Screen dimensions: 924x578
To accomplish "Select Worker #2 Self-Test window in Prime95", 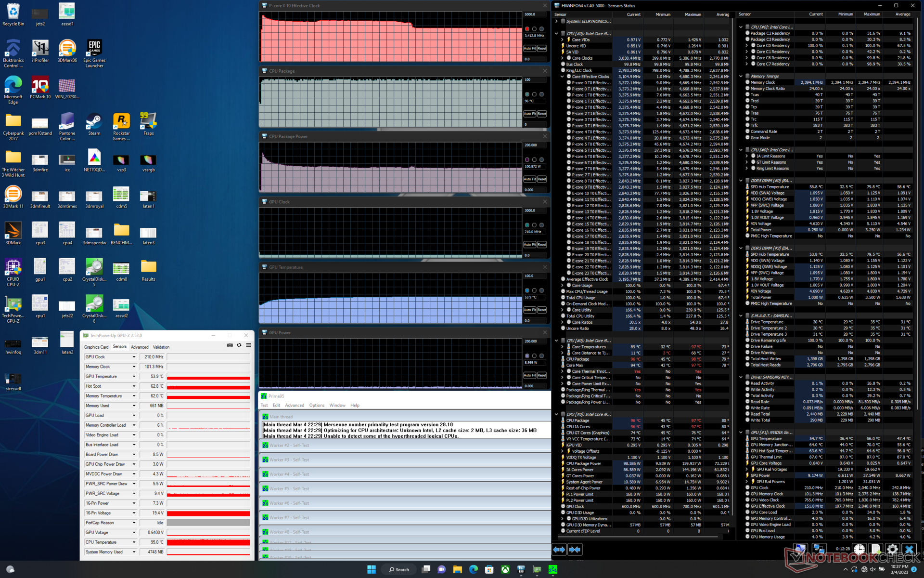I will (x=404, y=446).
